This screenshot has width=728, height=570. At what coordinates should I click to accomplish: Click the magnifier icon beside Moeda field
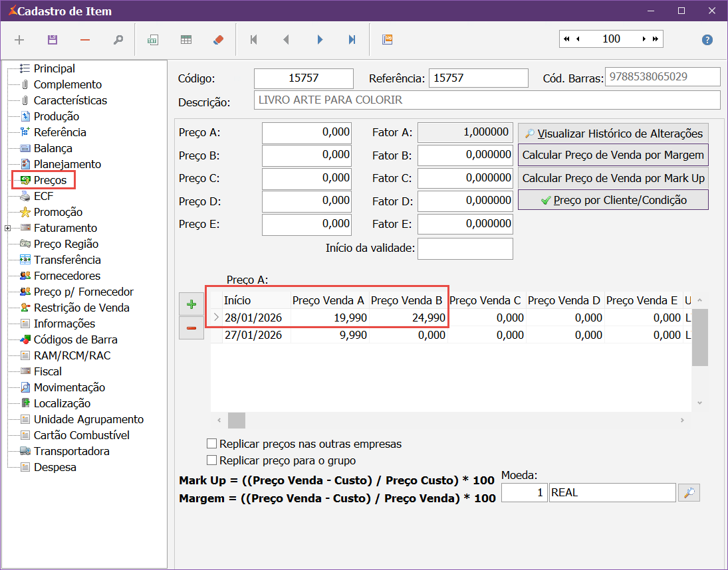pos(689,493)
